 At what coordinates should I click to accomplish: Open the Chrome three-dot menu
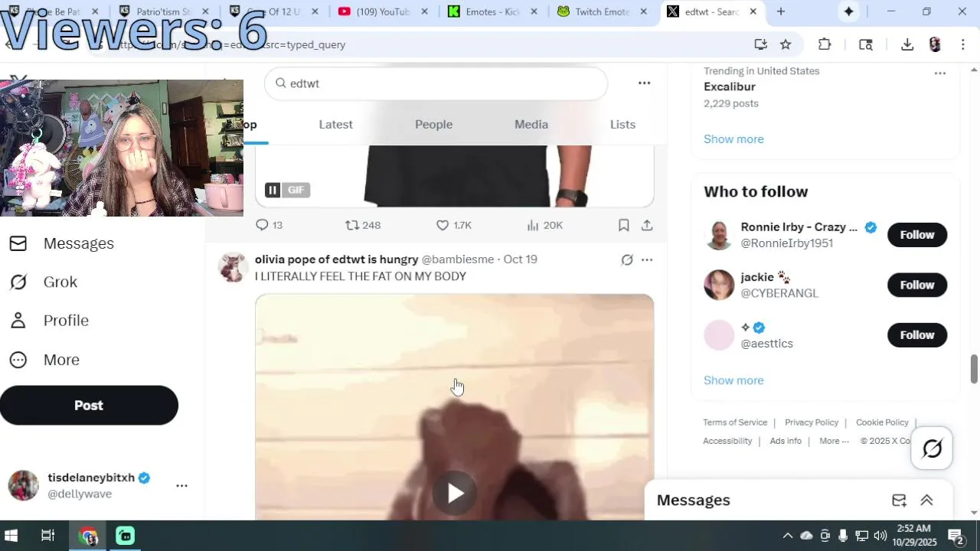963,44
